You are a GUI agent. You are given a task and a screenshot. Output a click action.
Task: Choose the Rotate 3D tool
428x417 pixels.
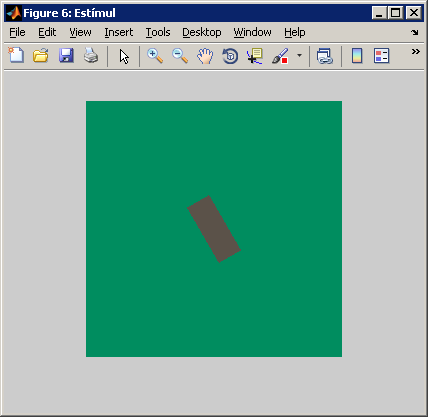tap(230, 56)
